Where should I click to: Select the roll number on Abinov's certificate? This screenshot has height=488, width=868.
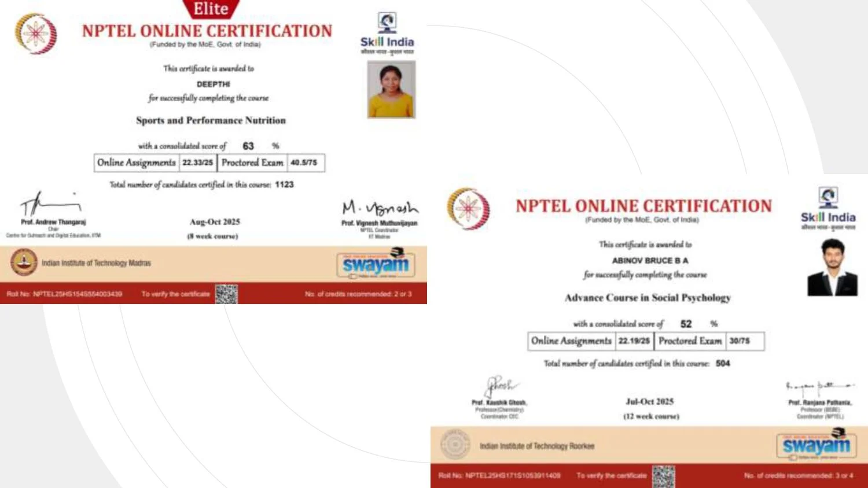coord(499,476)
